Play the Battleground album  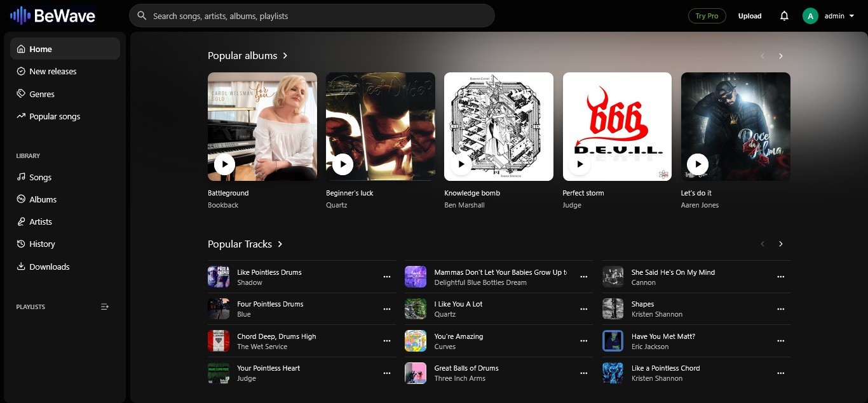click(x=224, y=164)
